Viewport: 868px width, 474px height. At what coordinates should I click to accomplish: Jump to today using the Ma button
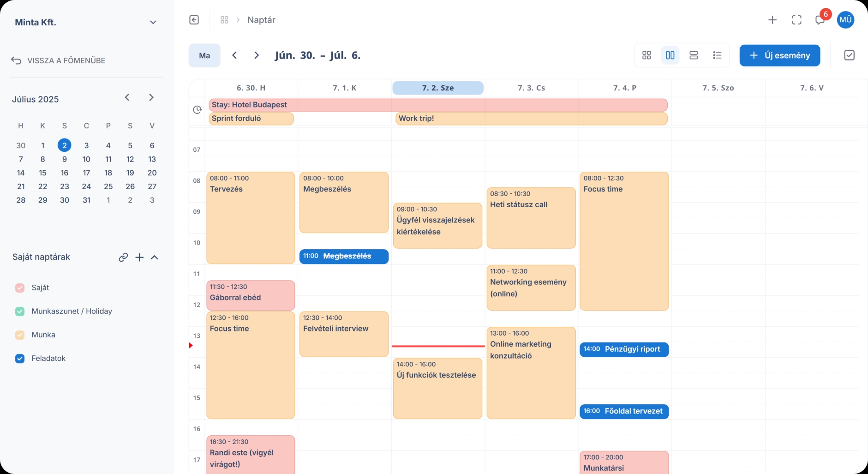click(x=204, y=55)
